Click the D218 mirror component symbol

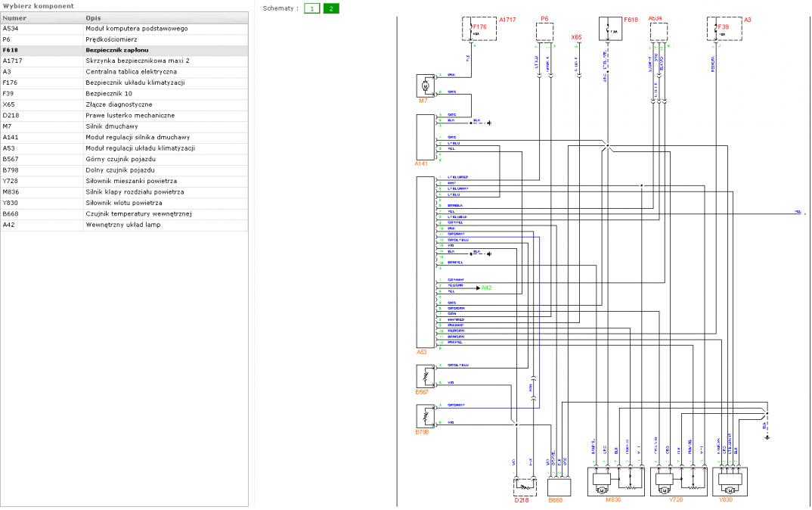523,484
